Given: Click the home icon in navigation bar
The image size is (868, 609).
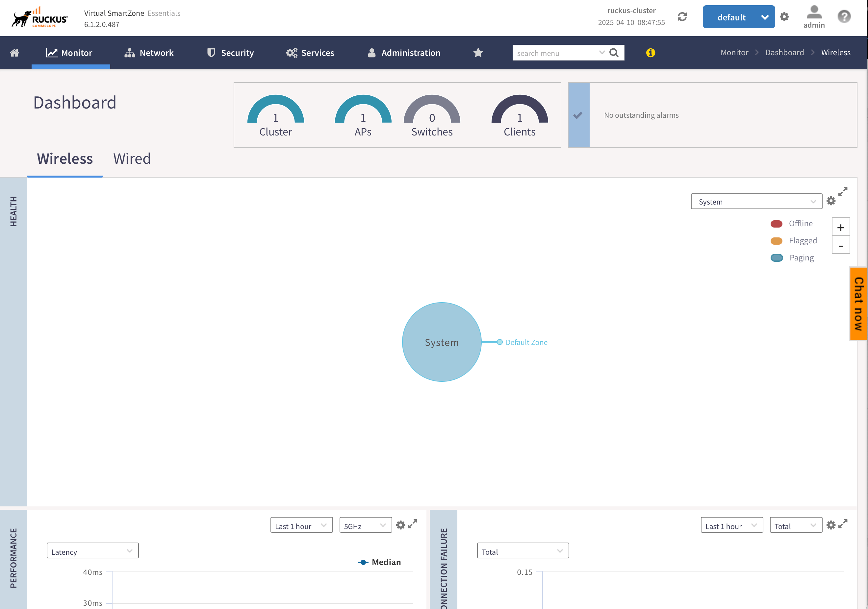Looking at the screenshot, I should point(14,53).
